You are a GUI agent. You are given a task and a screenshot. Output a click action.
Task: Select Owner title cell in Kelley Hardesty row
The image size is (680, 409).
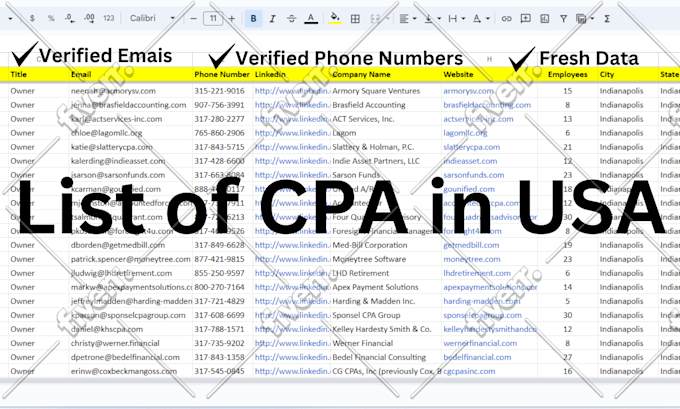coord(39,329)
